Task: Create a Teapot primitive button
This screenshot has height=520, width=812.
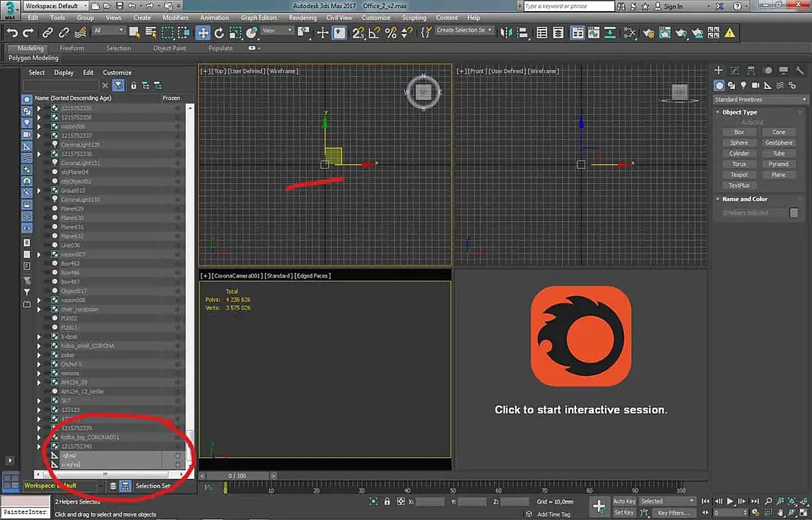Action: click(739, 175)
